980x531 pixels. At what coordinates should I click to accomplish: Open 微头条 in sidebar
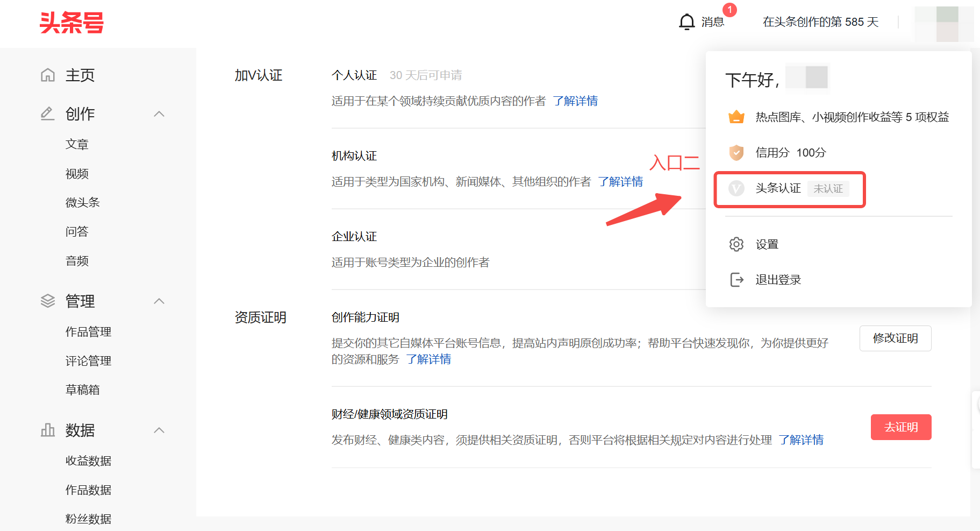coord(83,202)
